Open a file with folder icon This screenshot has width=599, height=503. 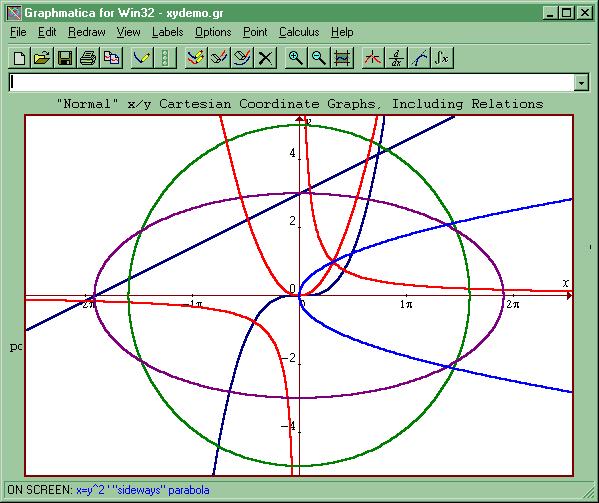click(x=42, y=58)
